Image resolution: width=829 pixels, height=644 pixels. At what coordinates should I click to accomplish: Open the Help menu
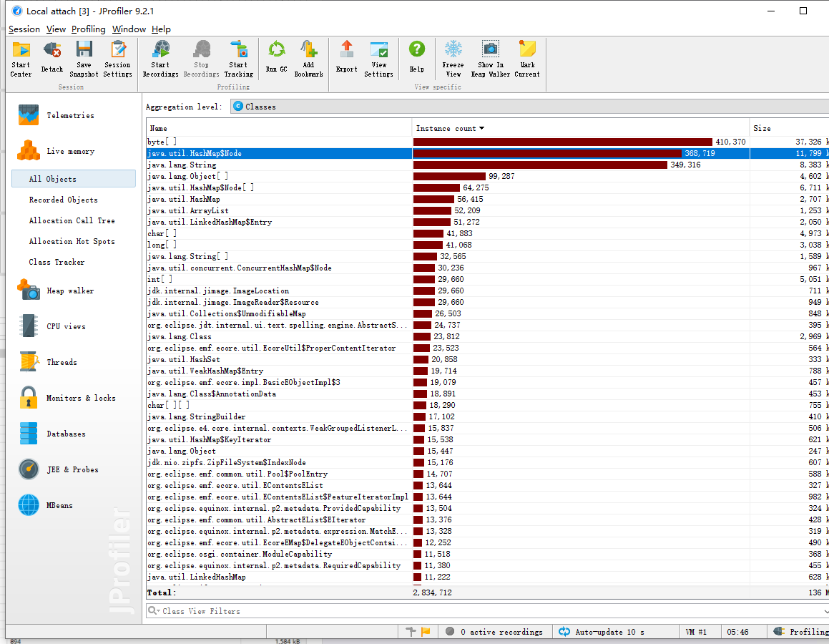pyautogui.click(x=161, y=29)
